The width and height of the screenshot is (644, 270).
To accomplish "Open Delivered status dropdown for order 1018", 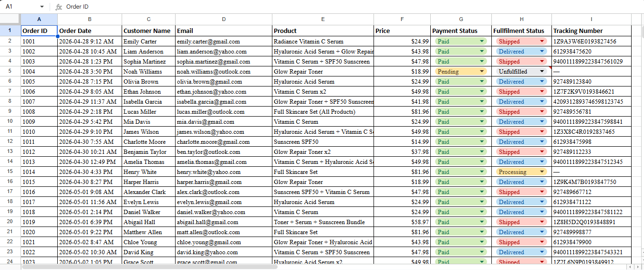I will tap(542, 212).
